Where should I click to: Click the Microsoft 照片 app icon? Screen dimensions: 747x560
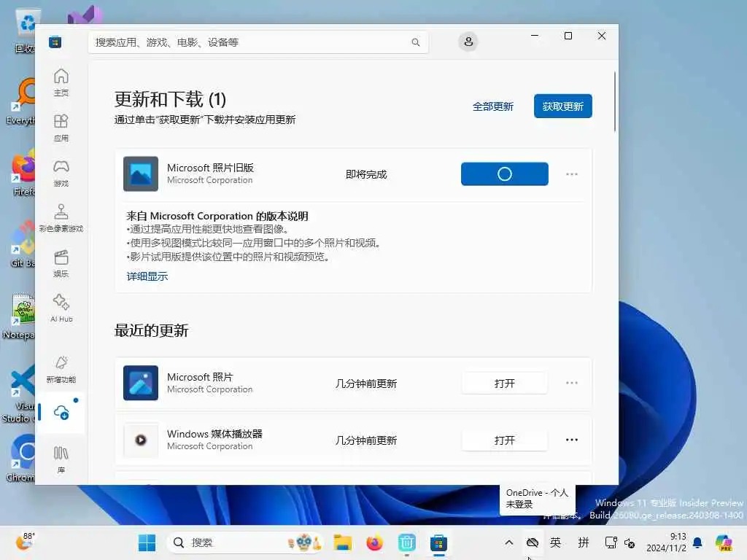(141, 383)
